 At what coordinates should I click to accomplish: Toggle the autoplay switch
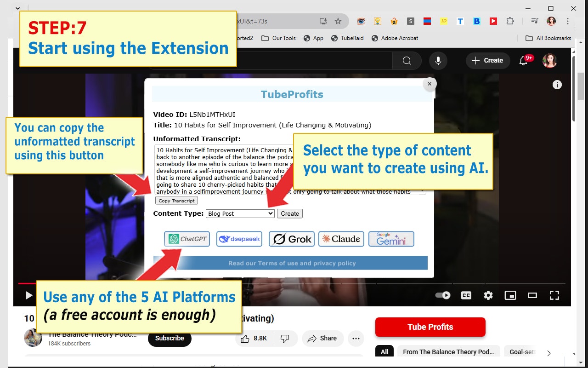[x=443, y=295]
